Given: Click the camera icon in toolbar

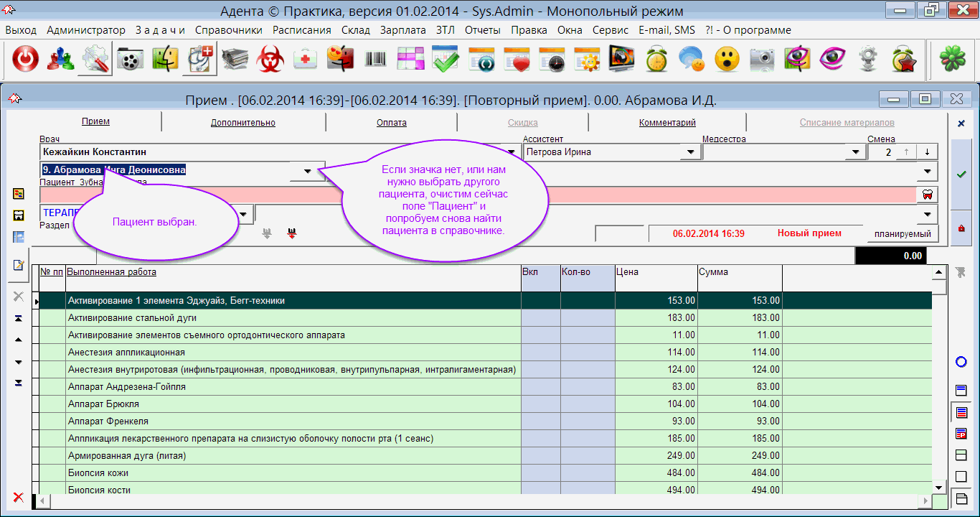Looking at the screenshot, I should [762, 60].
